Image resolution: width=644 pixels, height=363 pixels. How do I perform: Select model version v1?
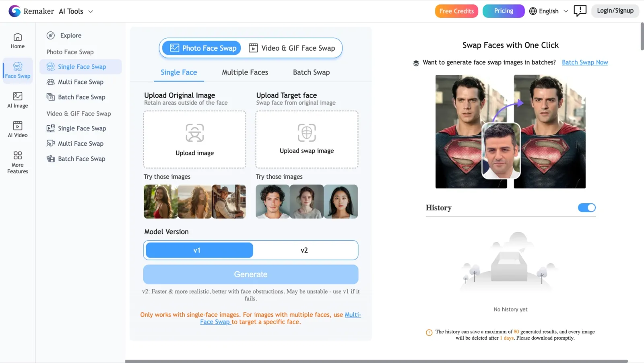[x=199, y=250]
